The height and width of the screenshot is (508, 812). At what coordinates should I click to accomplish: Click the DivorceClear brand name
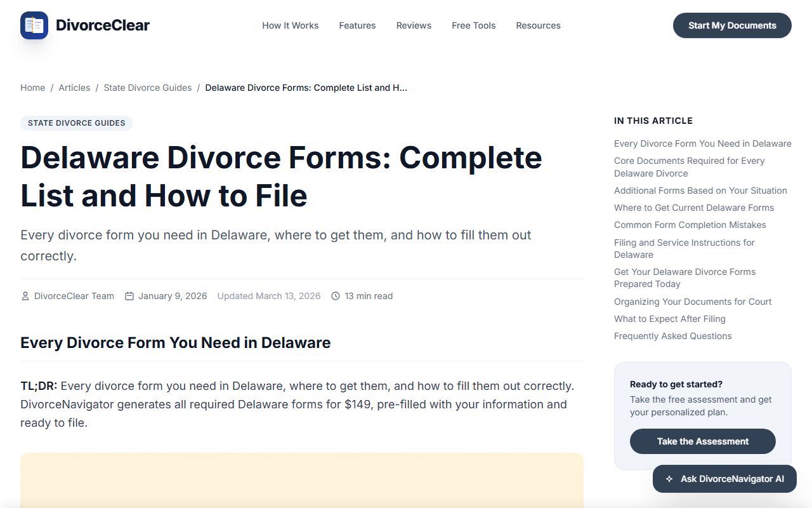[103, 25]
